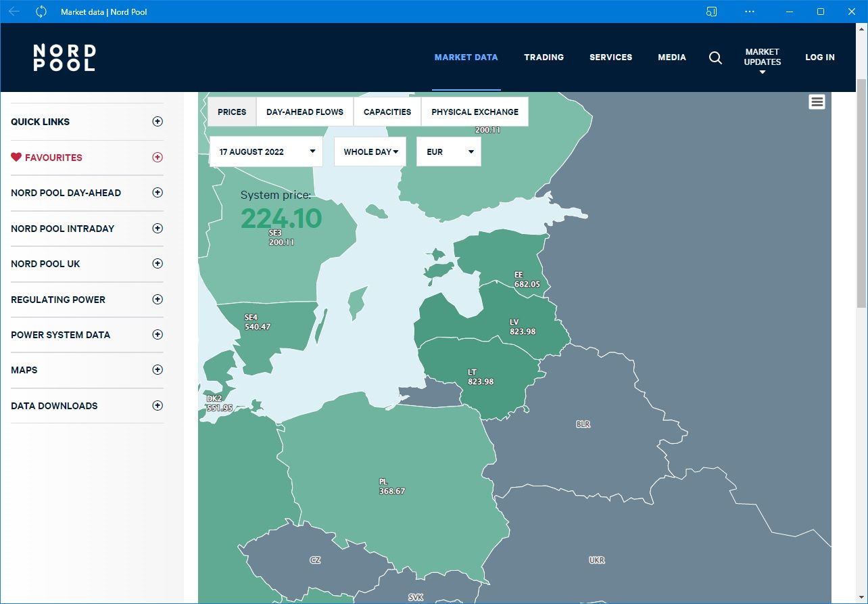Click the CZ country label
Screen dimensions: 868x604
pyautogui.click(x=315, y=560)
